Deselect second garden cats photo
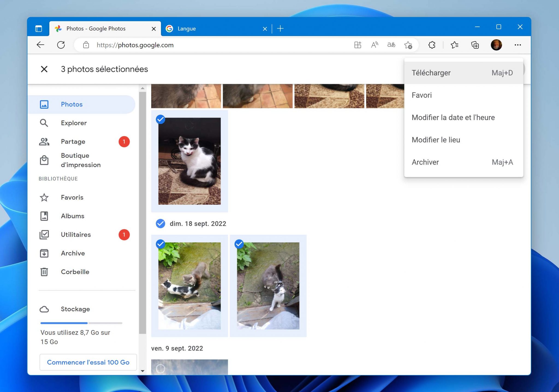The height and width of the screenshot is (392, 559). [239, 244]
